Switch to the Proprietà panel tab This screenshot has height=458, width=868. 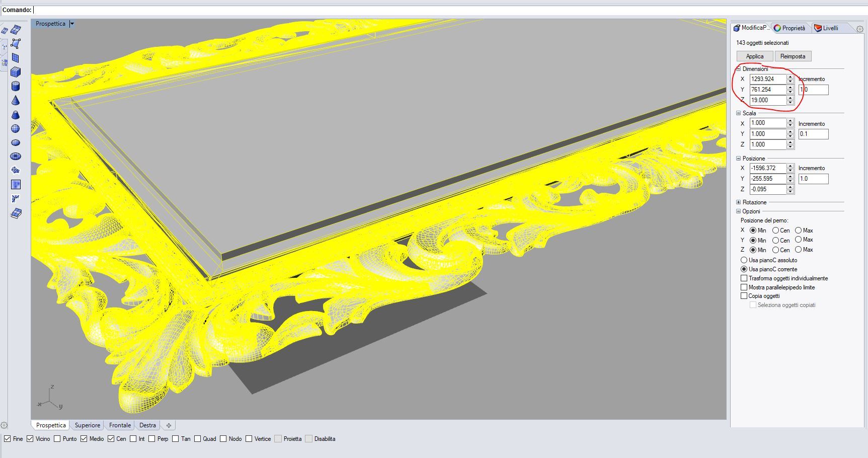pos(790,28)
